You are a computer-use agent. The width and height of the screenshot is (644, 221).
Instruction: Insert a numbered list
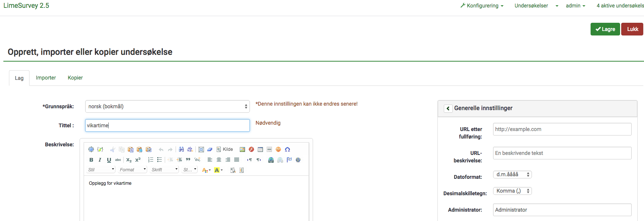[x=151, y=160]
